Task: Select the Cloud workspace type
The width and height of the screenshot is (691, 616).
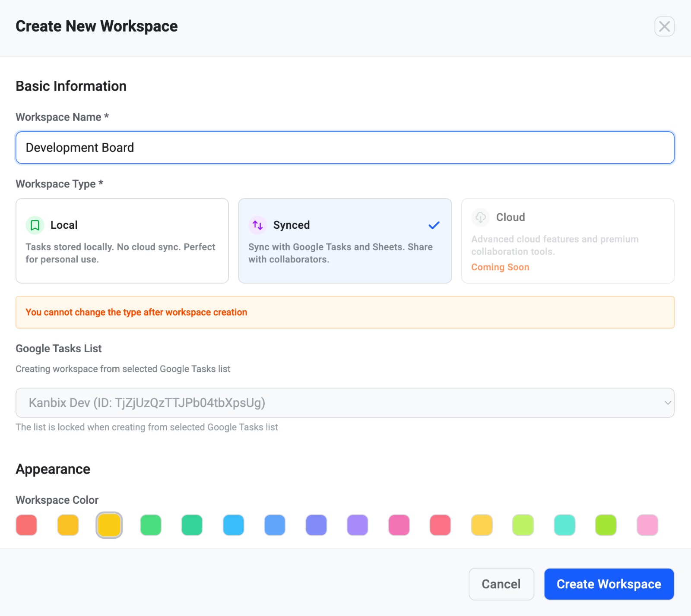Action: (568, 241)
